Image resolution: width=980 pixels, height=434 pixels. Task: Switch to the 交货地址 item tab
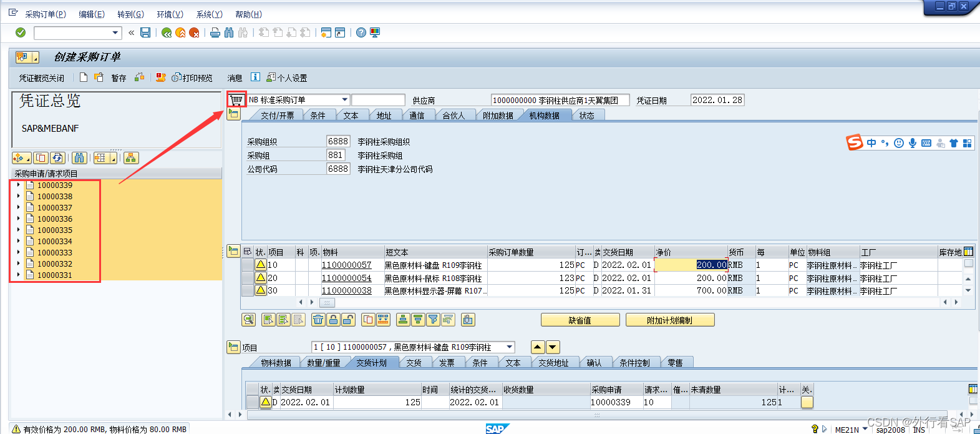pyautogui.click(x=554, y=363)
